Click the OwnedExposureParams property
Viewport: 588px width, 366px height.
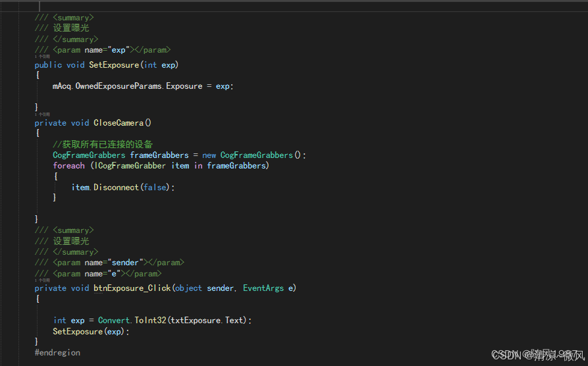119,86
